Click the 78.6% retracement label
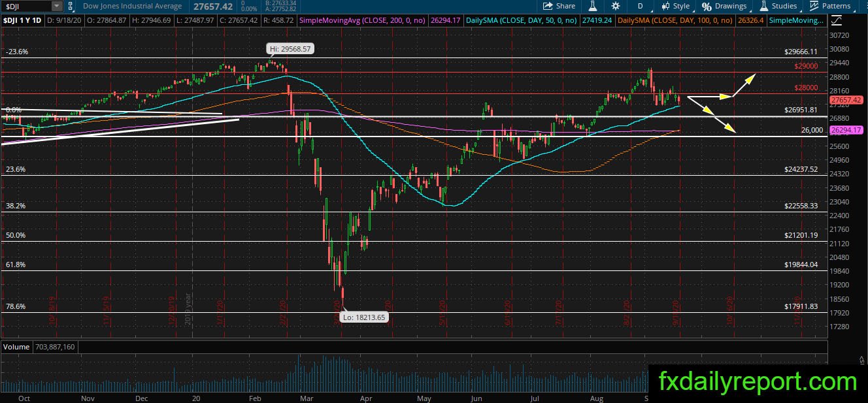Screen dimensions: 868x403 coord(15,306)
